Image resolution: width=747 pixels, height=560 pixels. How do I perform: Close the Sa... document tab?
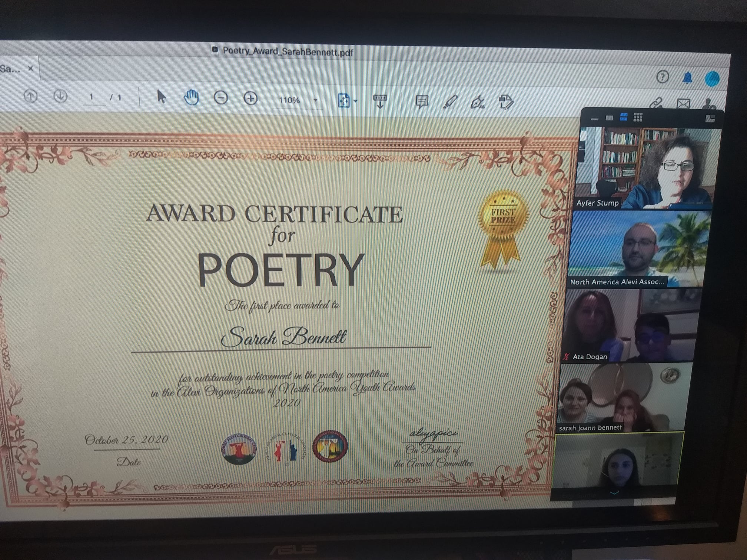click(x=31, y=69)
